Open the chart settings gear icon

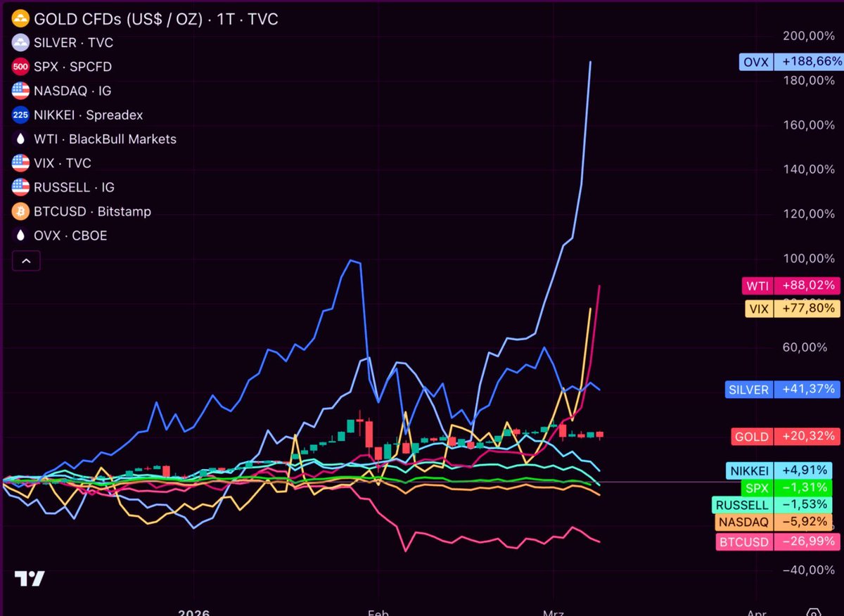pyautogui.click(x=814, y=612)
